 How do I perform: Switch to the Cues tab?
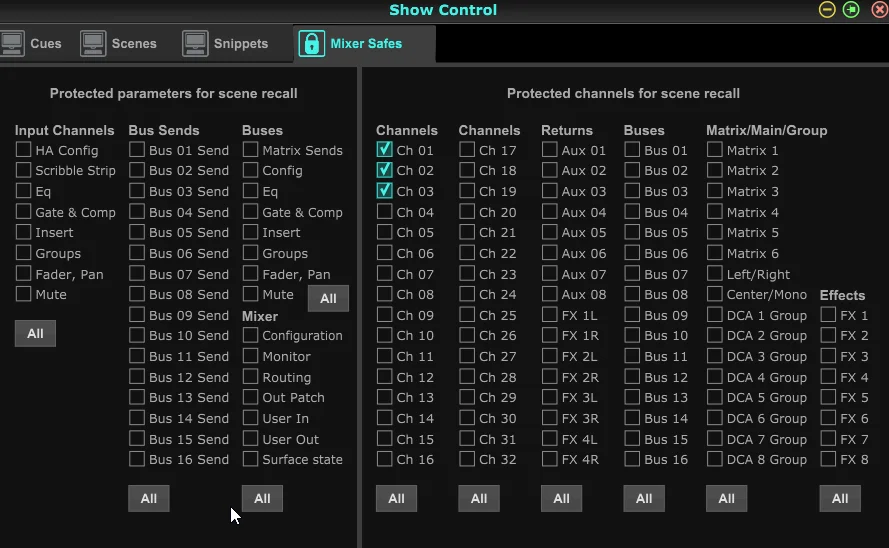coord(45,44)
